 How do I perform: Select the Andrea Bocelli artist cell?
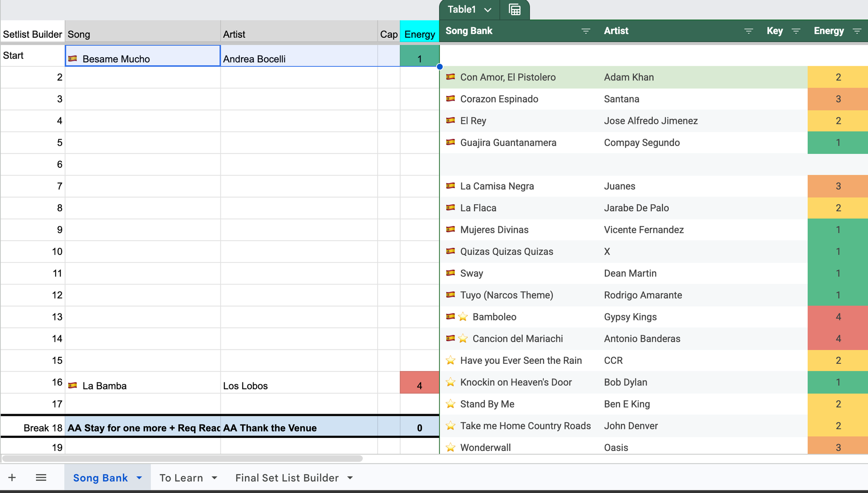click(299, 56)
